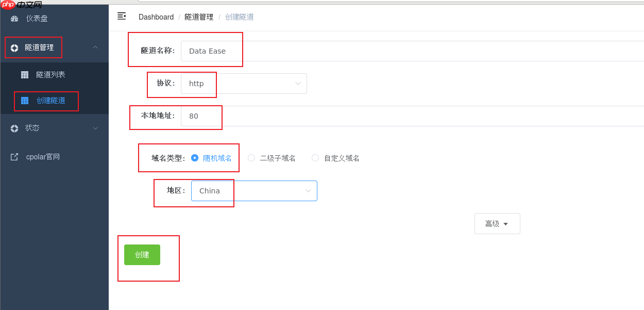Select the 自定义域名 option

pyautogui.click(x=315, y=158)
